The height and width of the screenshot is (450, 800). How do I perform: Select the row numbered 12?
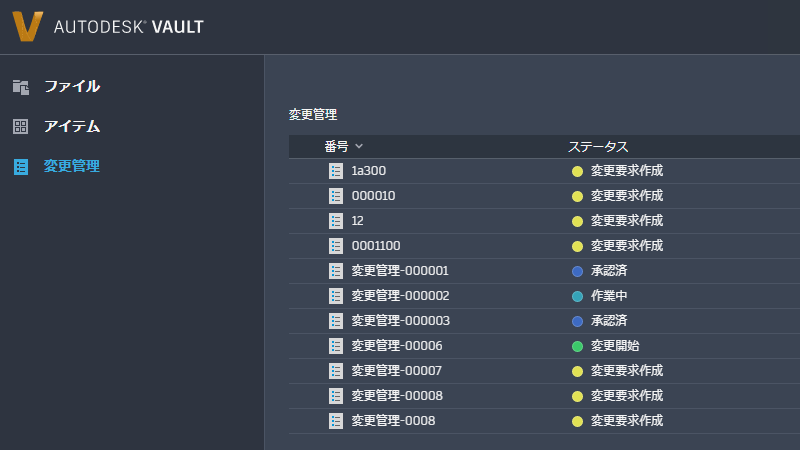[x=358, y=221]
